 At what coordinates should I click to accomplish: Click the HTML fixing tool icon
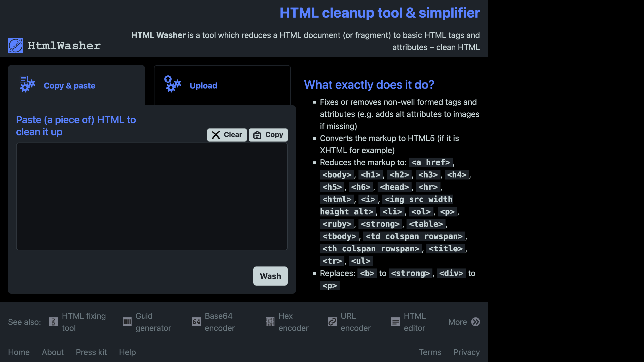point(53,322)
